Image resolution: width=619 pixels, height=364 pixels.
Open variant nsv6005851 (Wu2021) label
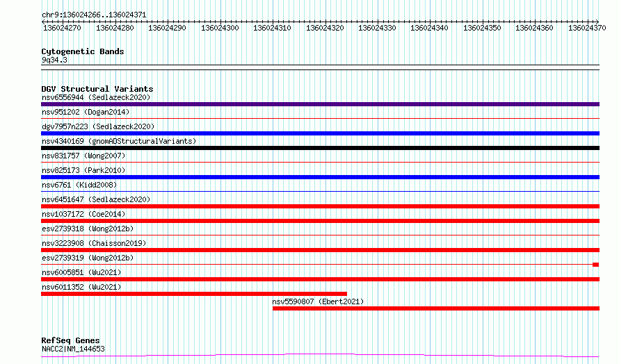coord(81,272)
